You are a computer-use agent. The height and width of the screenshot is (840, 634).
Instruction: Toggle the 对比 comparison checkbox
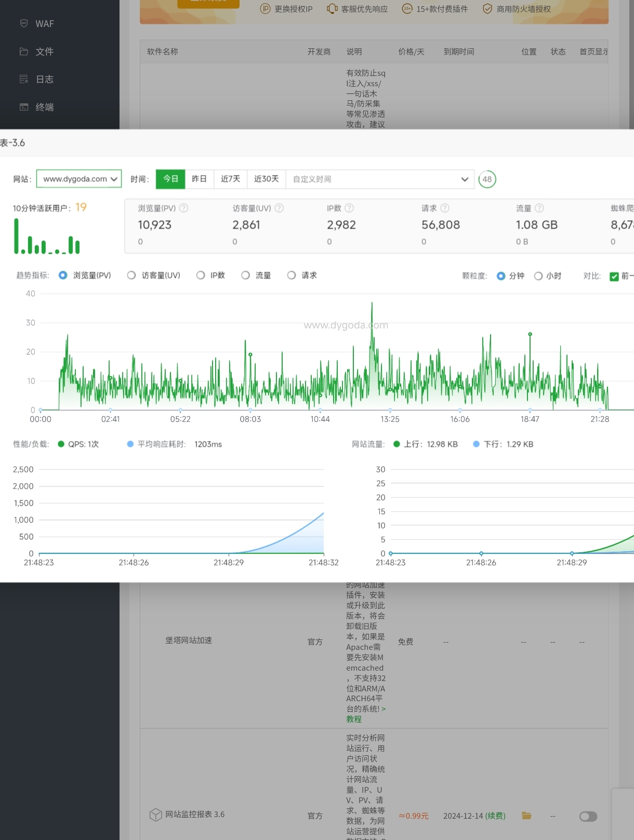tap(614, 276)
